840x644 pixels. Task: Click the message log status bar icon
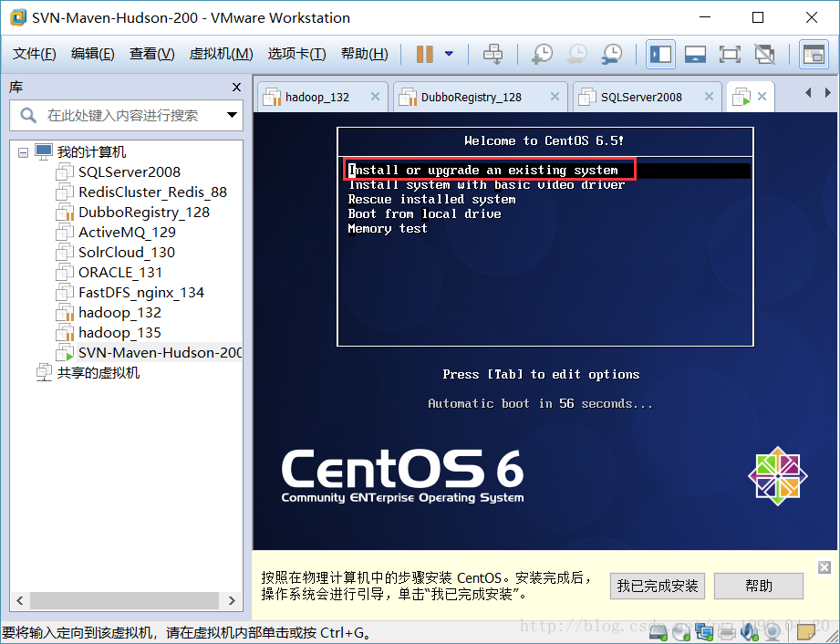tap(805, 633)
